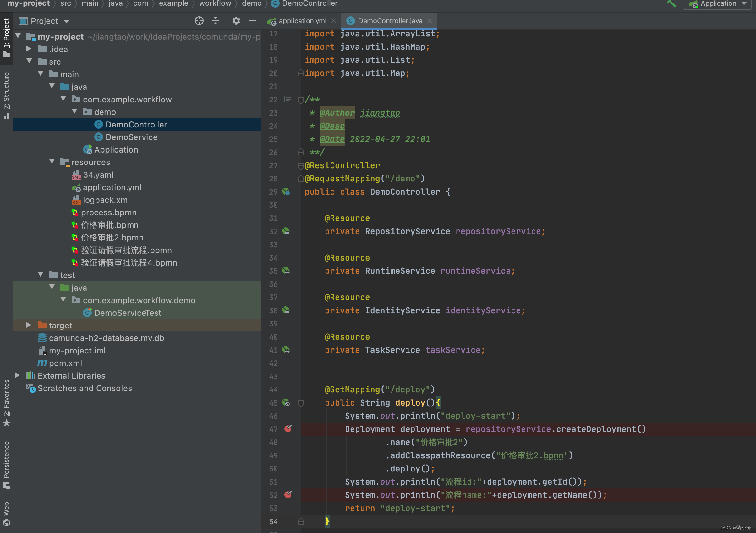Click the workflow breadcrumb in navigation bar
Image resolution: width=756 pixels, height=533 pixels.
[215, 4]
